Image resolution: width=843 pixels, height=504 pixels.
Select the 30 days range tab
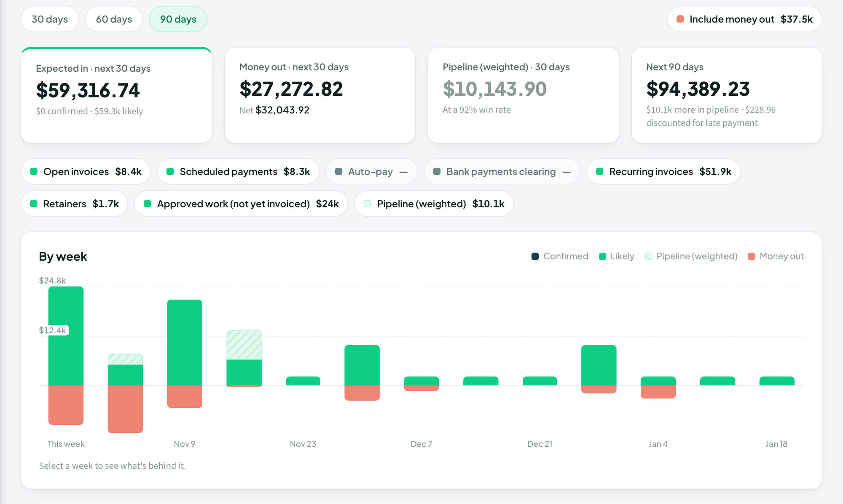(50, 19)
